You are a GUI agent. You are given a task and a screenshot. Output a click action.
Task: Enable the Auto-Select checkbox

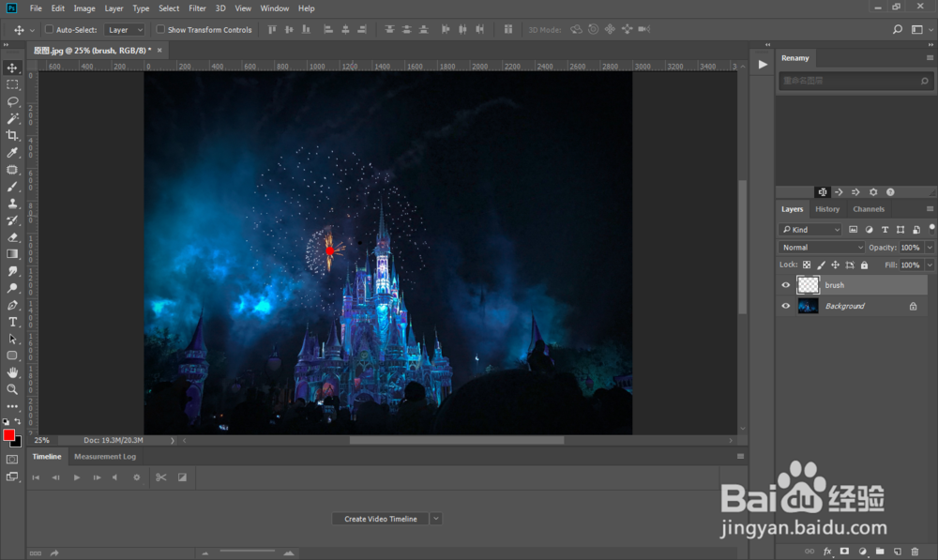pyautogui.click(x=49, y=30)
